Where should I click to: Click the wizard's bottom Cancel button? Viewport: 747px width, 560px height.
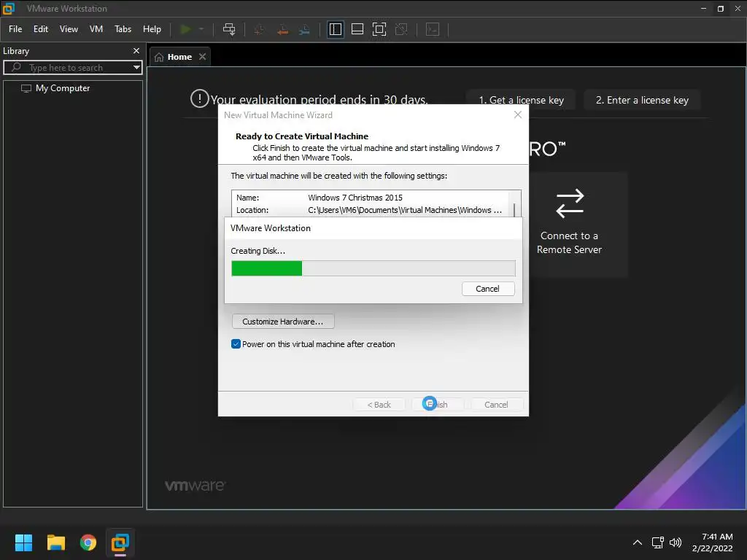496,404
